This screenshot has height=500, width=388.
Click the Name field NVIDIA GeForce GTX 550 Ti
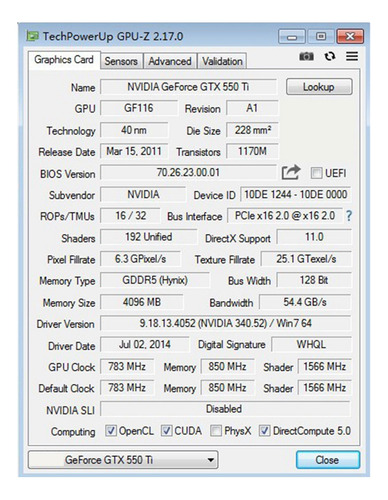coord(188,87)
